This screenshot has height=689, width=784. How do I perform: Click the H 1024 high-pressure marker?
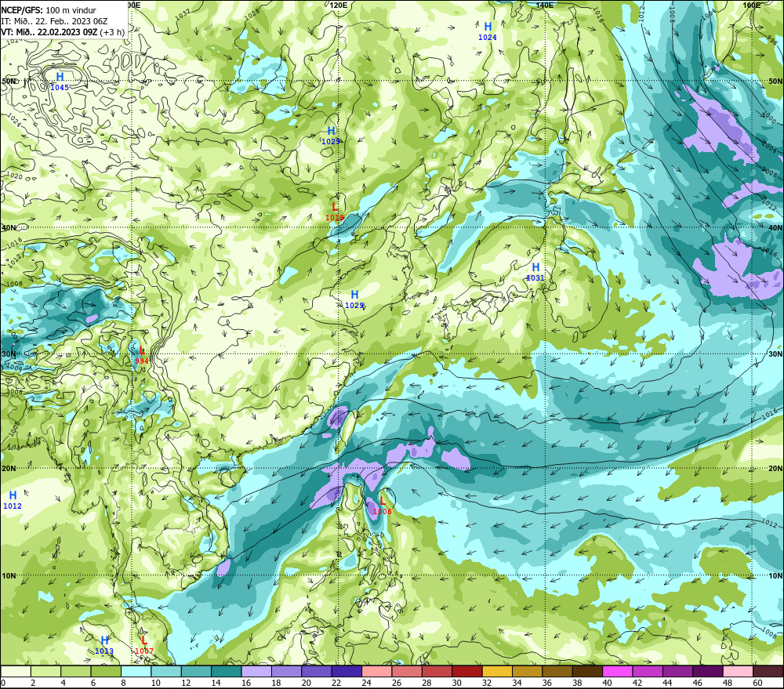[x=488, y=31]
